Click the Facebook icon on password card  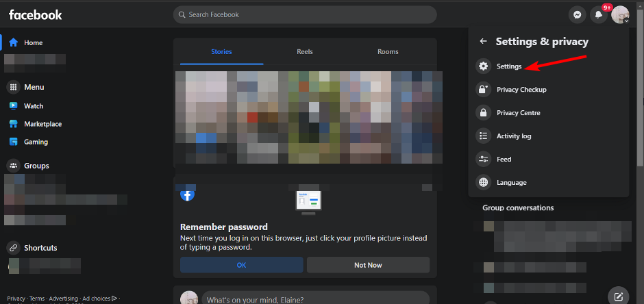(x=187, y=195)
